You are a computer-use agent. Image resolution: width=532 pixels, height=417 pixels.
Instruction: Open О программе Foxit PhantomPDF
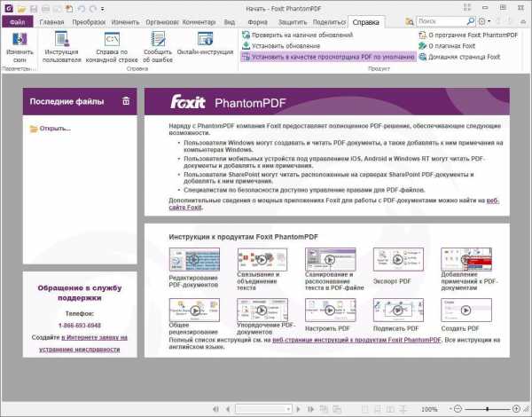[468, 35]
